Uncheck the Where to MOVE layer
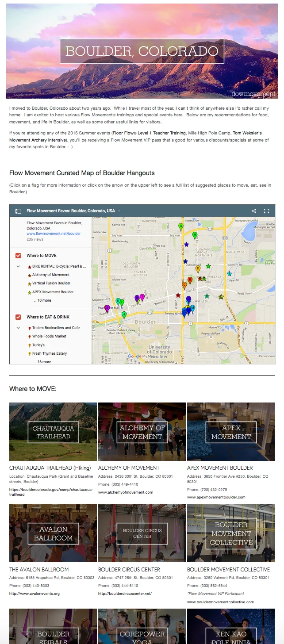This screenshot has height=644, width=284. (x=18, y=256)
